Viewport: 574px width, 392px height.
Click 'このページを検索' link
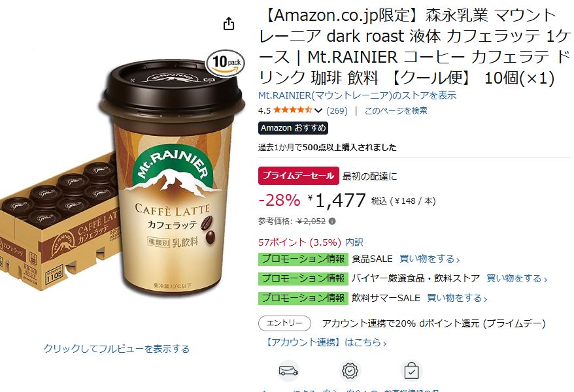point(396,111)
